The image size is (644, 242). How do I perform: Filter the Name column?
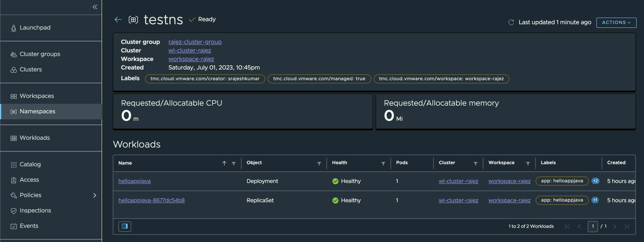(x=233, y=164)
